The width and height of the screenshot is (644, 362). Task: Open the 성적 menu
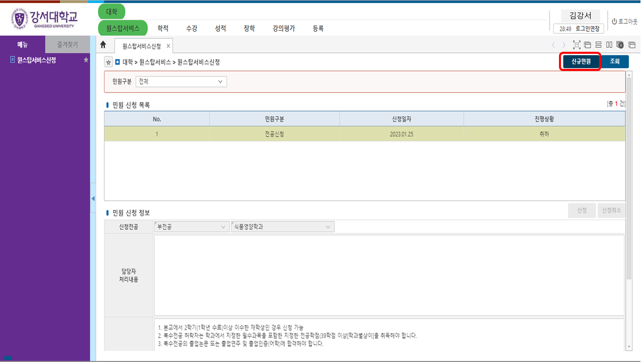pos(220,29)
